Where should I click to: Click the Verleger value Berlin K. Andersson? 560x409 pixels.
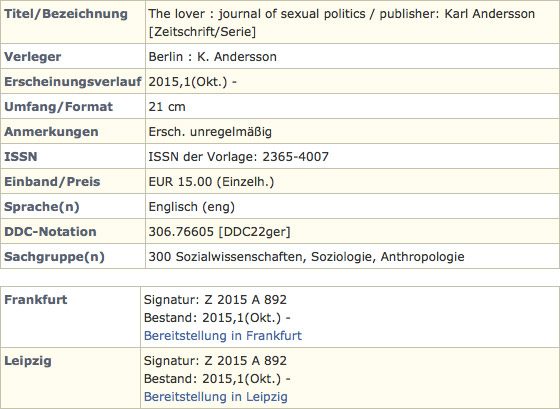point(212,57)
